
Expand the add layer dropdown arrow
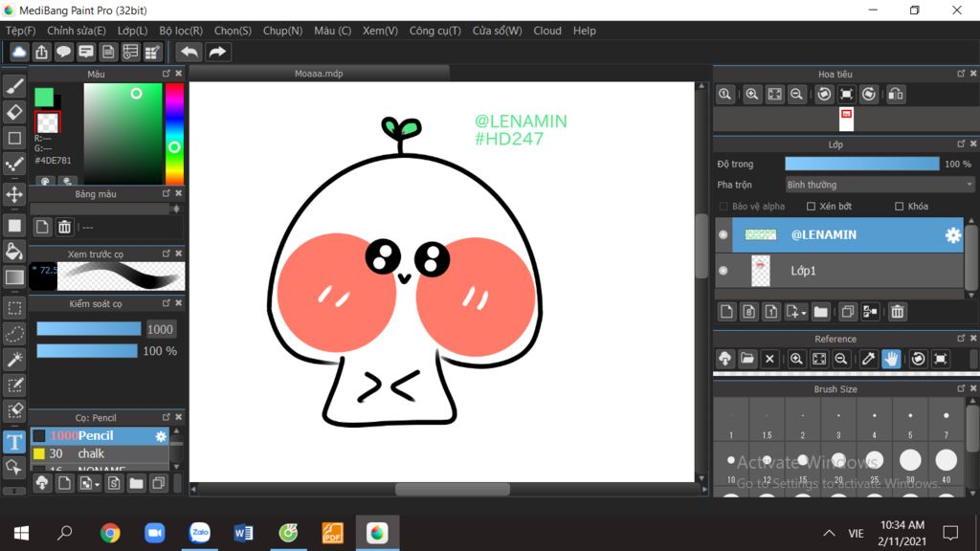(x=803, y=313)
